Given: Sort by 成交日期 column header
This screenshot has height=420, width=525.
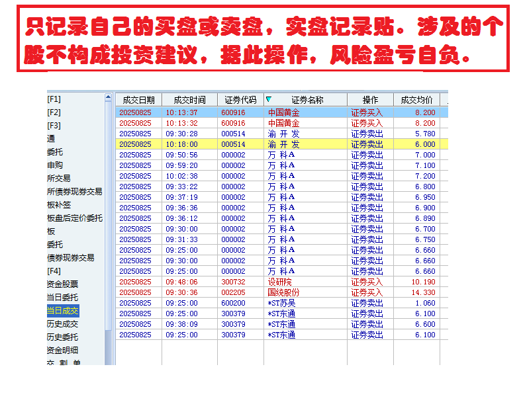Looking at the screenshot, I should pos(138,100).
